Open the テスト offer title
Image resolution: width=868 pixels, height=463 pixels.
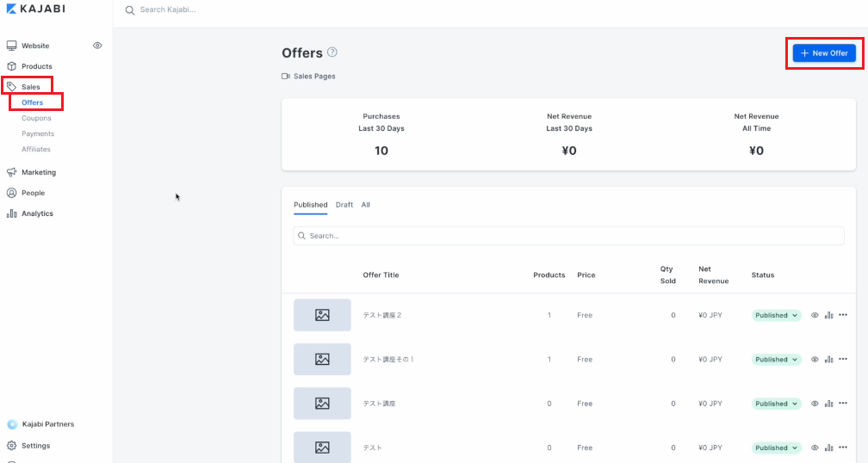tap(373, 448)
